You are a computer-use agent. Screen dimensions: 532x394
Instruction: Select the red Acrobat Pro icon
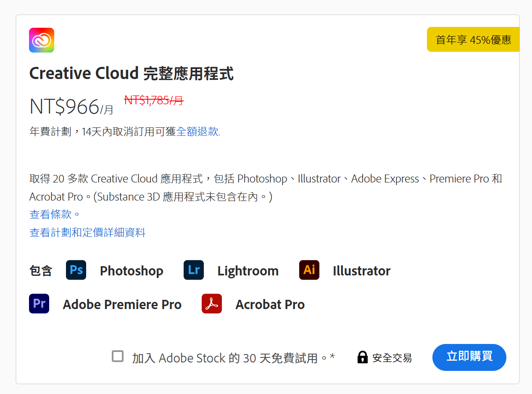click(212, 304)
